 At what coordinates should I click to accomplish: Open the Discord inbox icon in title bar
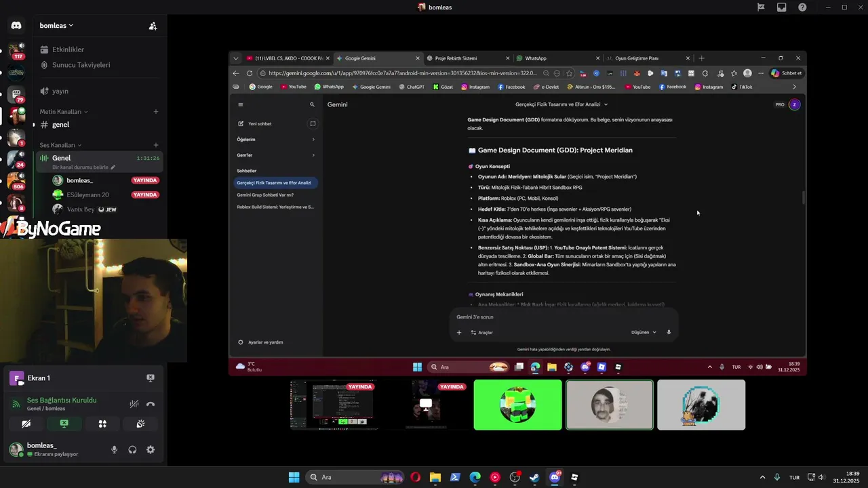pyautogui.click(x=782, y=7)
